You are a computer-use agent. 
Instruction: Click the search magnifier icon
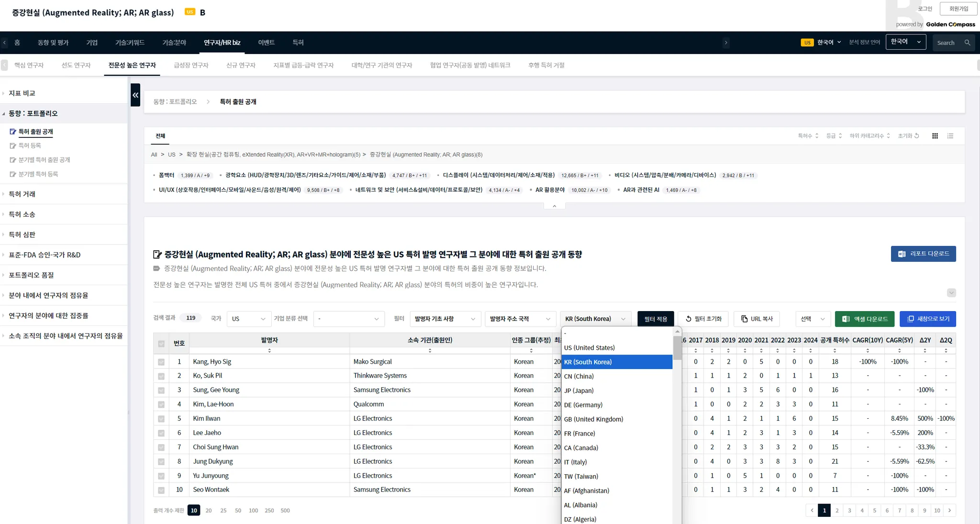[967, 43]
